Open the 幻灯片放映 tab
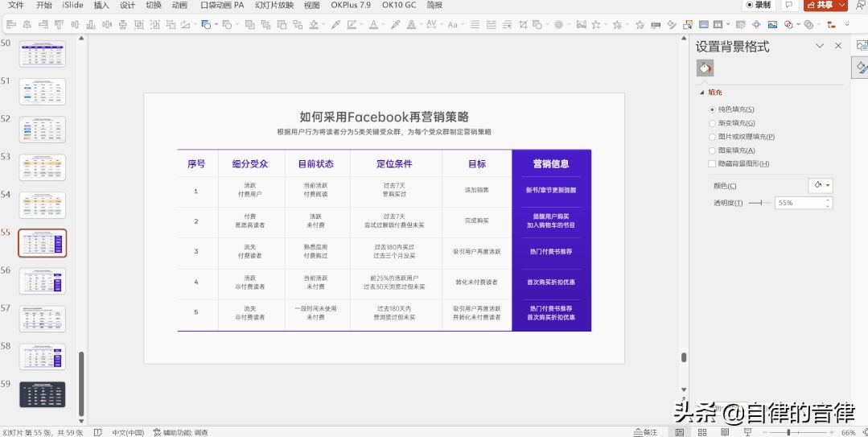The width and height of the screenshot is (868, 437). pos(274,5)
